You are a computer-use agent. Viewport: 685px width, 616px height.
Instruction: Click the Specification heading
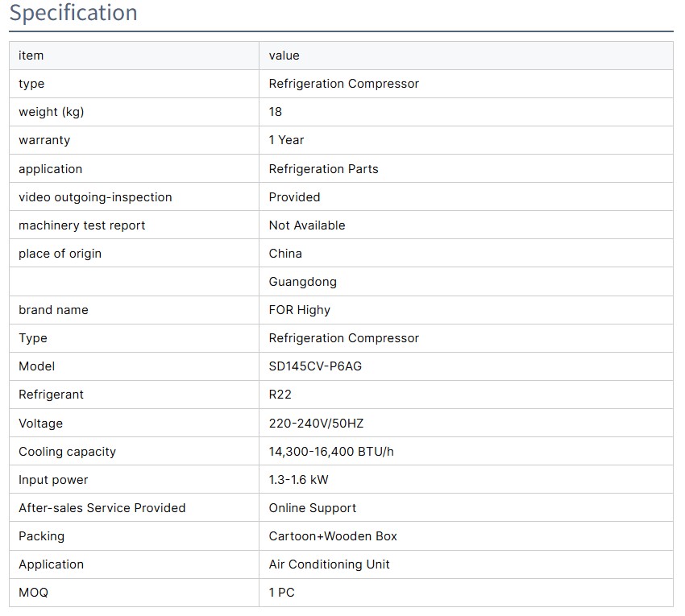[73, 14]
